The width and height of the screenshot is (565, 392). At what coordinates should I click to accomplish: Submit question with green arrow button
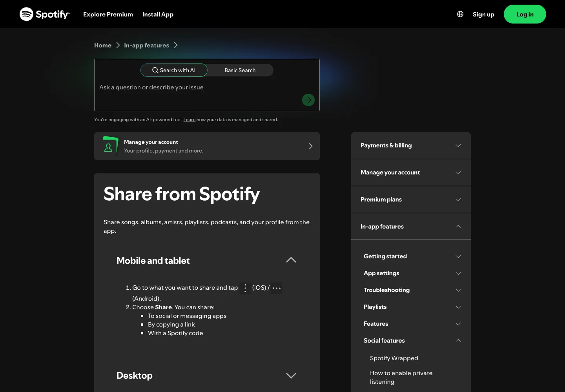coord(308,100)
